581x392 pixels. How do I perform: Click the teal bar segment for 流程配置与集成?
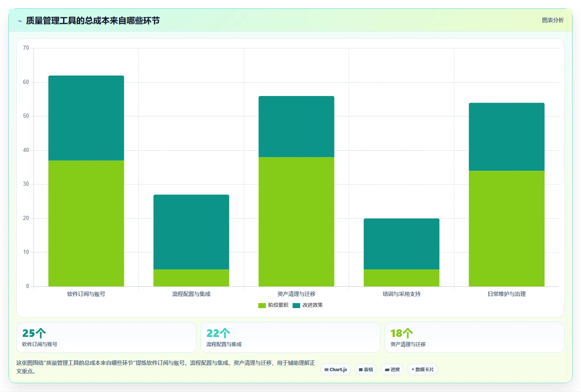(x=191, y=232)
